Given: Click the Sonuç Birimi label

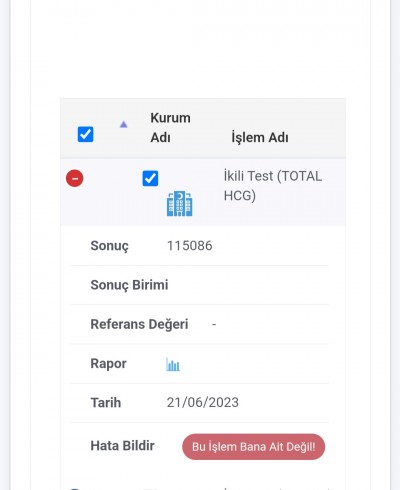Looking at the screenshot, I should [129, 285].
